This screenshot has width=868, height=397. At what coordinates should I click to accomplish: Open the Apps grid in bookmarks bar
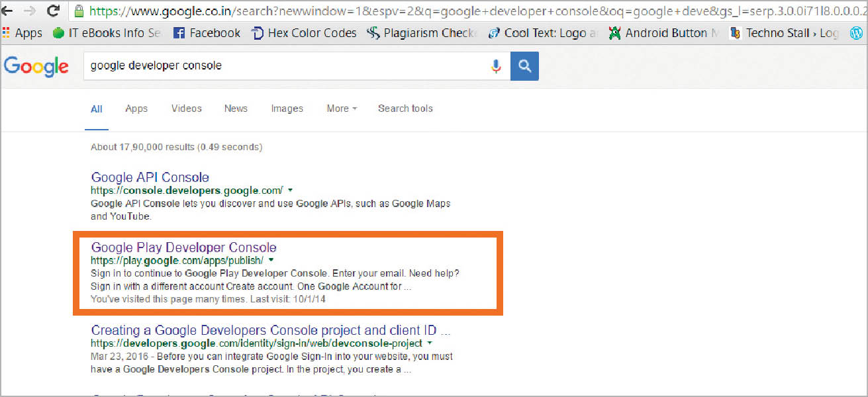[x=23, y=33]
